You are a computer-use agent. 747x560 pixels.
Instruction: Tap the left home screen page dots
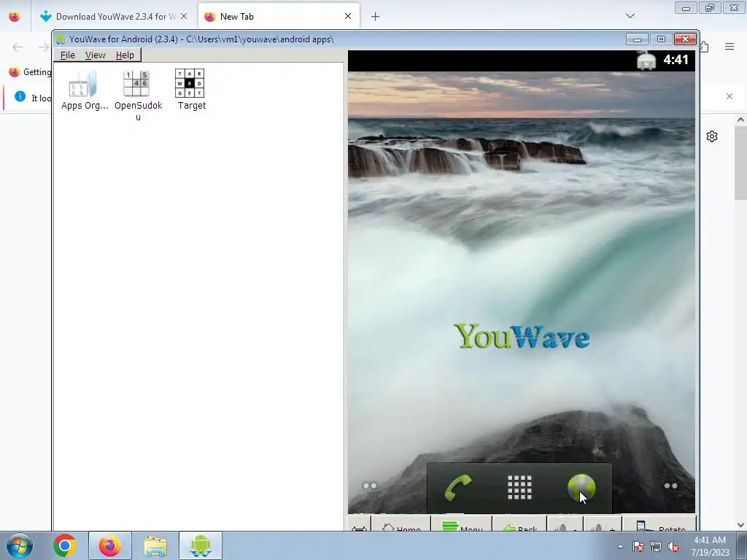click(370, 486)
